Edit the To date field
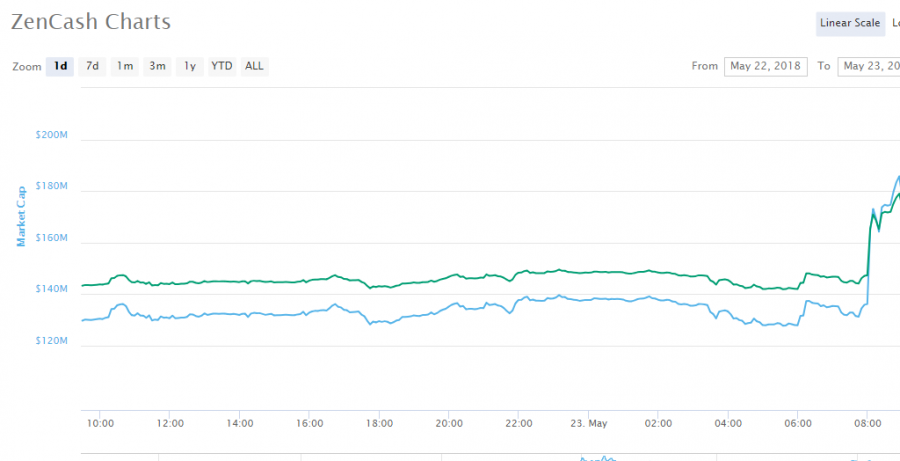Screen dimensions: 900x461 tap(869, 67)
